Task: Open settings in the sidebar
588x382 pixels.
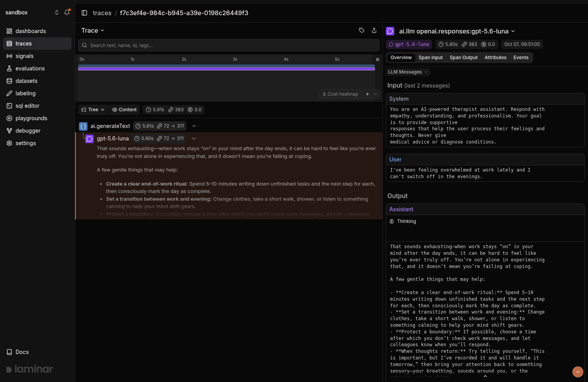Action: click(x=37, y=143)
